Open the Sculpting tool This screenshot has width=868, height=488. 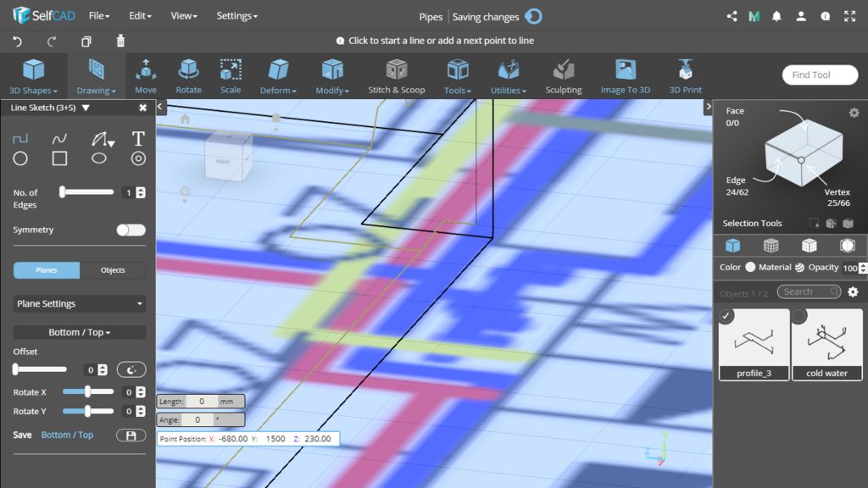563,76
